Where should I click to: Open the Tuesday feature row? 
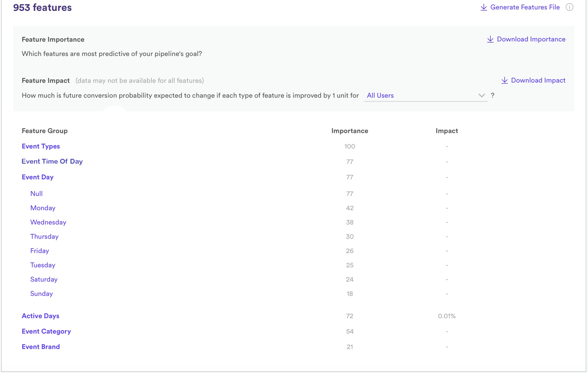43,265
